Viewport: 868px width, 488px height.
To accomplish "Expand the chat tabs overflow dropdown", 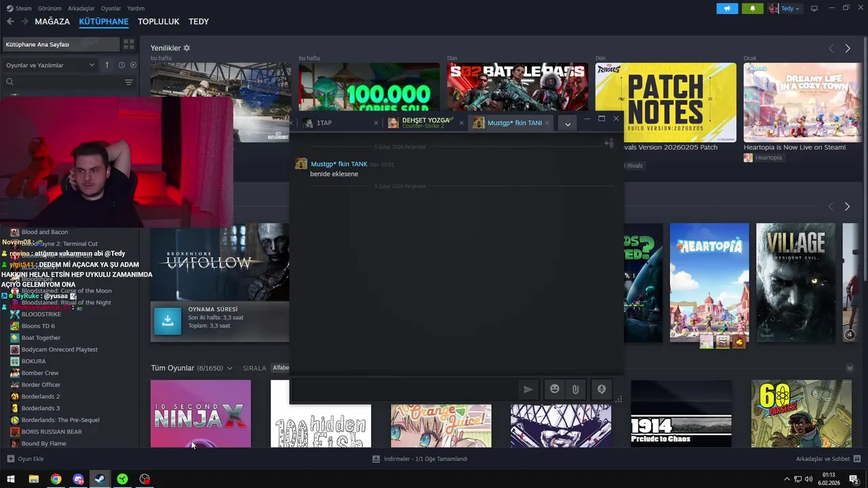I will pos(568,123).
